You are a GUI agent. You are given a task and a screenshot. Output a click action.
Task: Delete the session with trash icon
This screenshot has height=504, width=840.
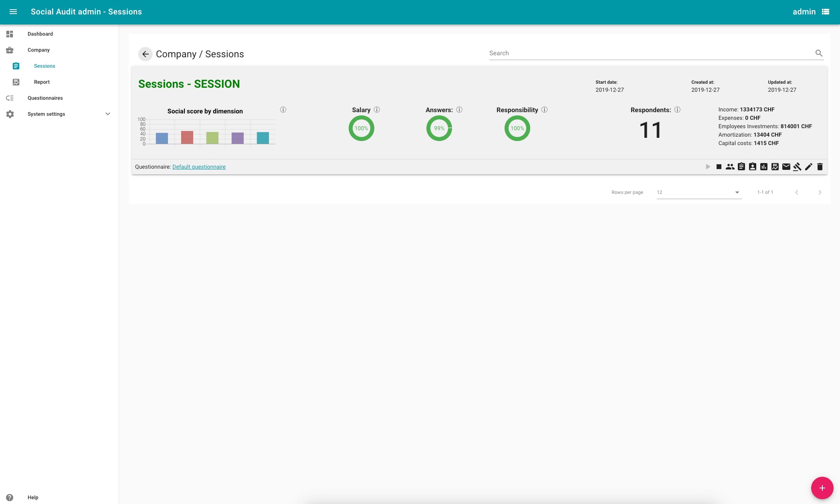pyautogui.click(x=820, y=167)
